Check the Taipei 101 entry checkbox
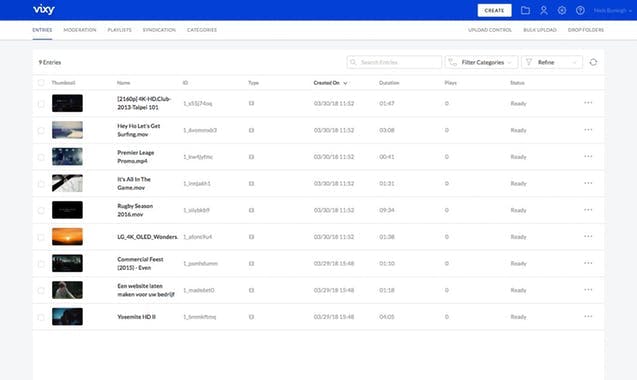Screen dimensions: 637x380 pos(41,104)
